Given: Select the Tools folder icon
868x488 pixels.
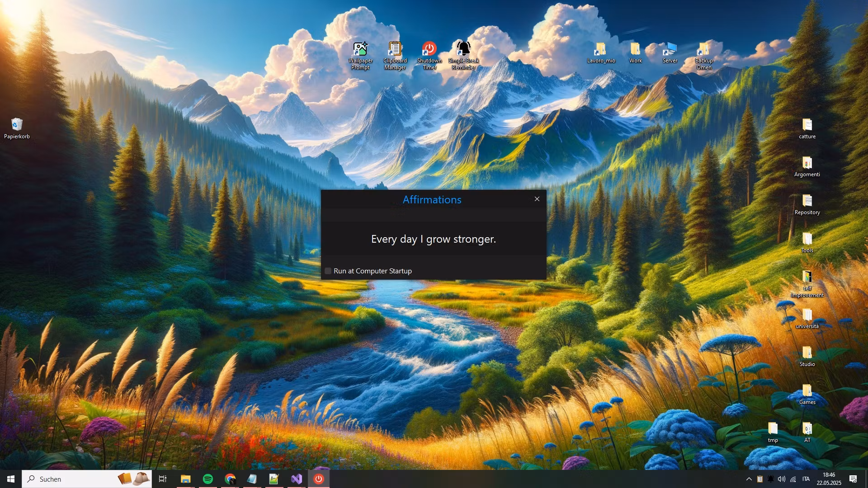Looking at the screenshot, I should click(807, 242).
